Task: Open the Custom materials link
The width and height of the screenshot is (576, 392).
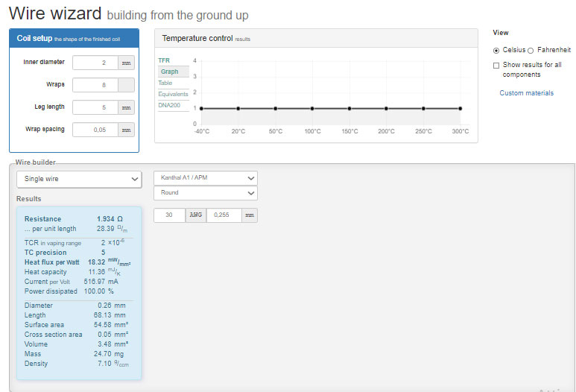Action: 526,93
